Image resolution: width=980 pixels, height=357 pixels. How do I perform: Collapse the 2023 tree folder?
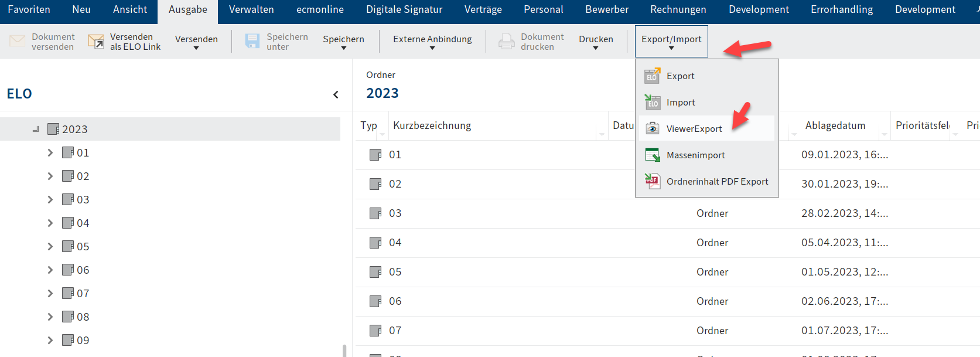36,129
